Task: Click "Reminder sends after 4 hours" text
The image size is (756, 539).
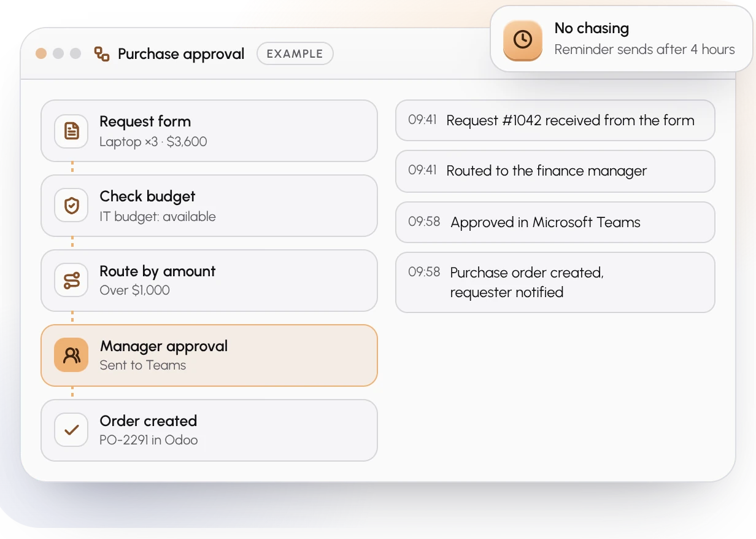Action: (645, 50)
